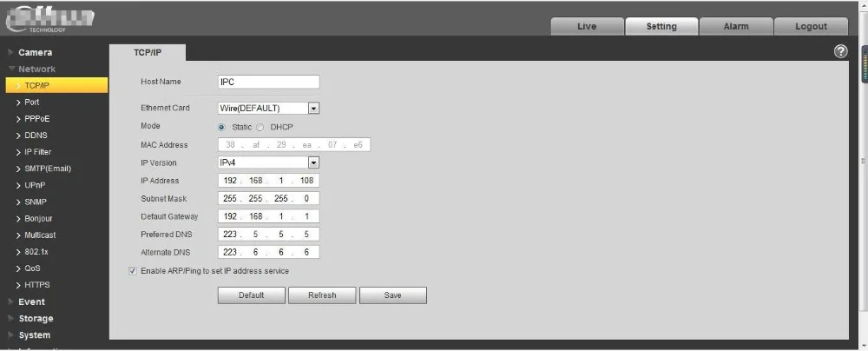Image resolution: width=868 pixels, height=351 pixels.
Task: Expand the Camera section
Action: [35, 52]
